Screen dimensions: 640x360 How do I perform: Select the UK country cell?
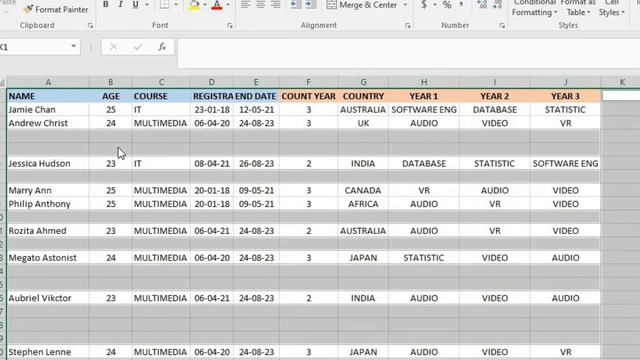pos(363,123)
